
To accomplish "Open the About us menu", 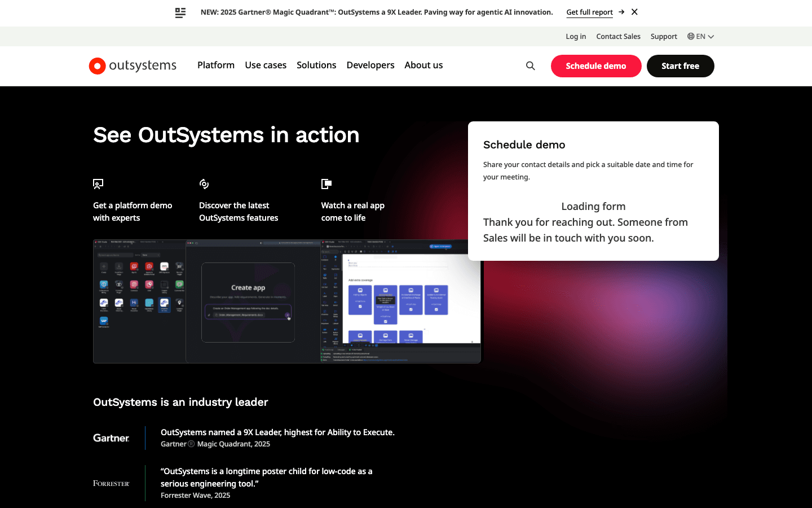I will tap(423, 65).
